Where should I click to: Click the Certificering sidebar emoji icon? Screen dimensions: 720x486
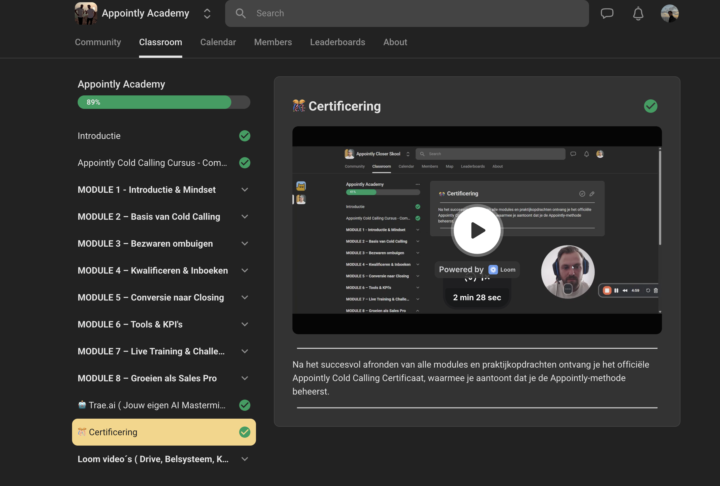pyautogui.click(x=82, y=432)
